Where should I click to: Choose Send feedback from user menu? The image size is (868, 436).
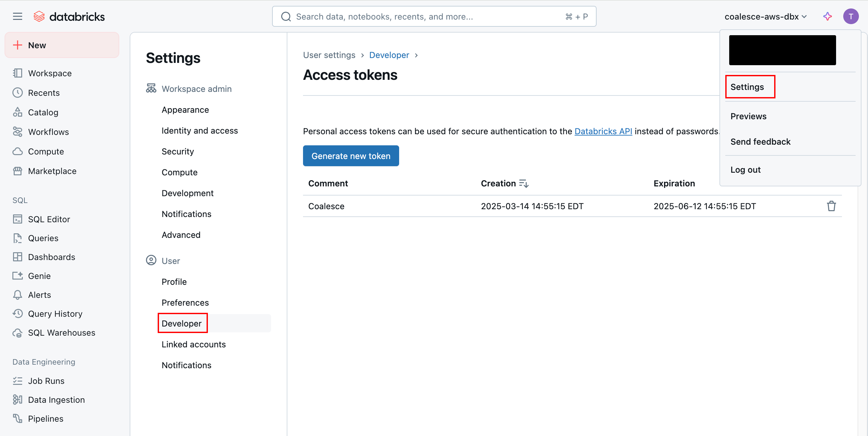tap(760, 141)
